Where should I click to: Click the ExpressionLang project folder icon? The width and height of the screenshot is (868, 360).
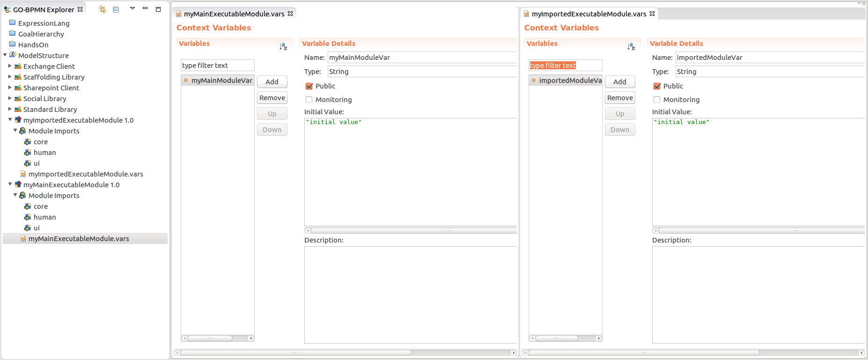[x=13, y=22]
